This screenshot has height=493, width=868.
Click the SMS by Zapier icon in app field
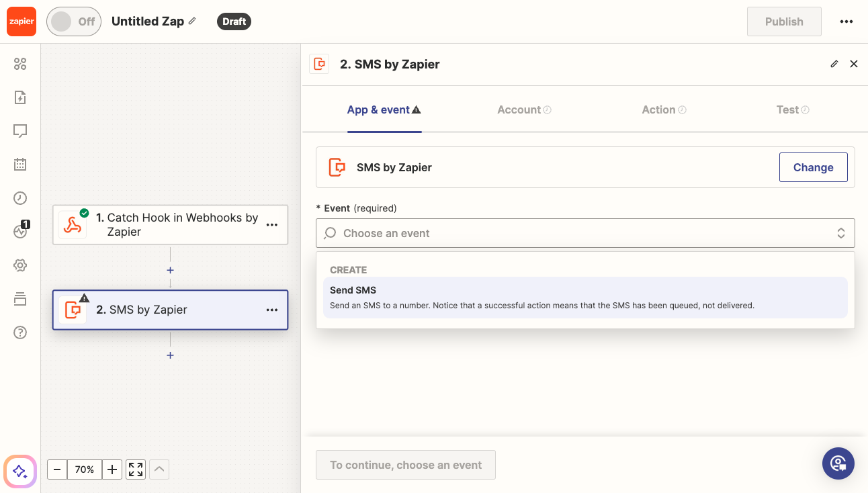click(x=337, y=167)
